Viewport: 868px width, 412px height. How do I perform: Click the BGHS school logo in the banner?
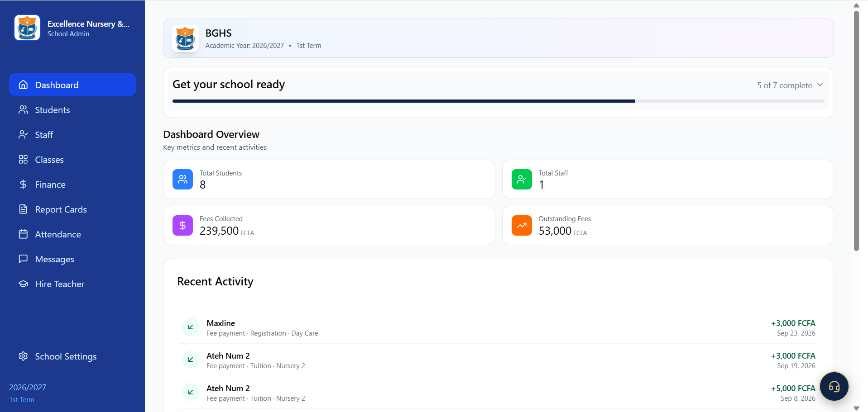(x=185, y=38)
